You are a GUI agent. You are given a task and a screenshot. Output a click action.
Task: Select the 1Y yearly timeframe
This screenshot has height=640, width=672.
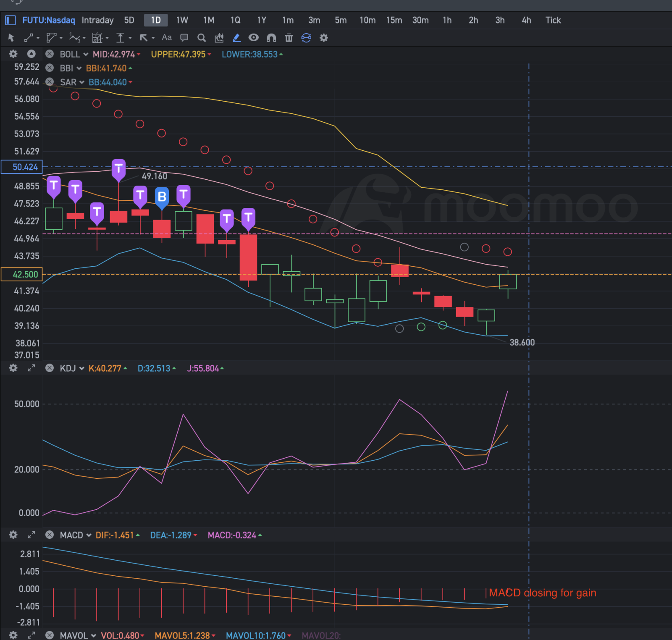coord(262,20)
